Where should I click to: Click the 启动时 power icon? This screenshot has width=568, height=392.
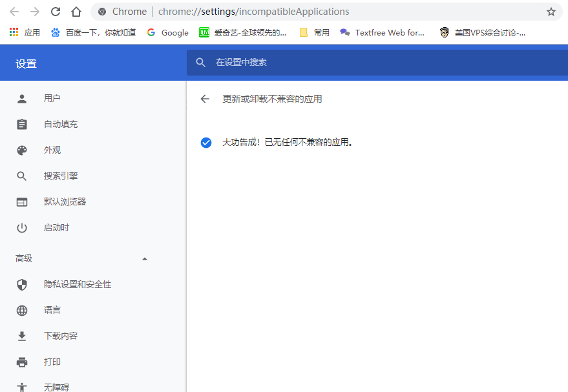(22, 227)
